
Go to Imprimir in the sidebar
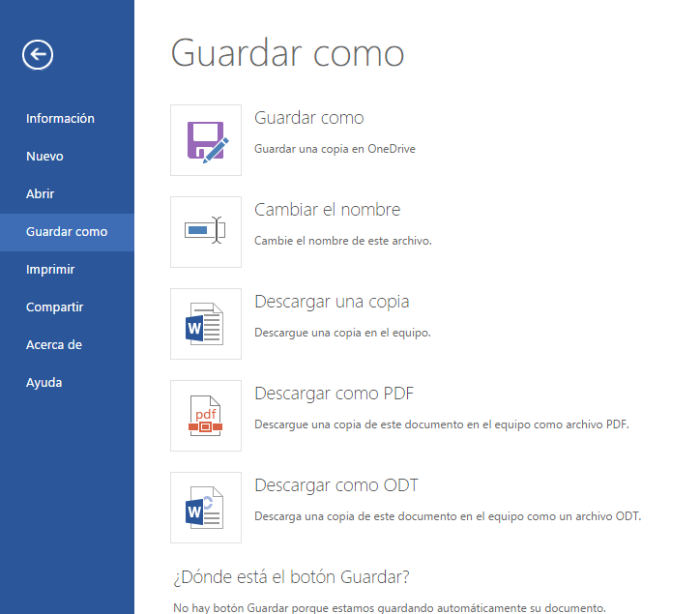[67, 269]
